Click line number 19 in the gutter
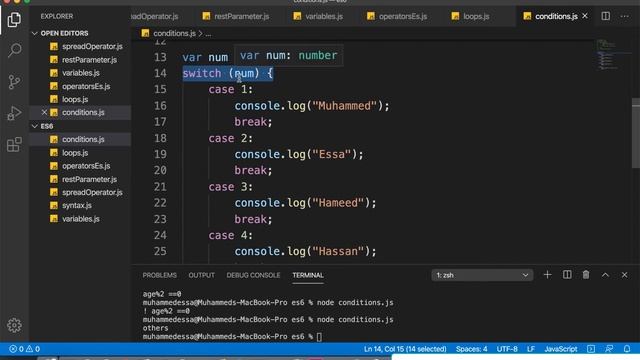640x360 pixels. pyautogui.click(x=160, y=154)
